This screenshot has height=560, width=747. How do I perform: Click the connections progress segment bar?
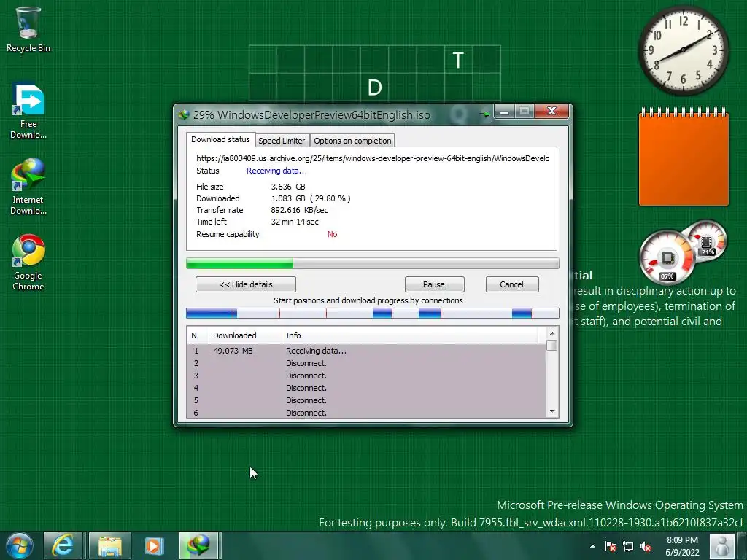coord(373,313)
